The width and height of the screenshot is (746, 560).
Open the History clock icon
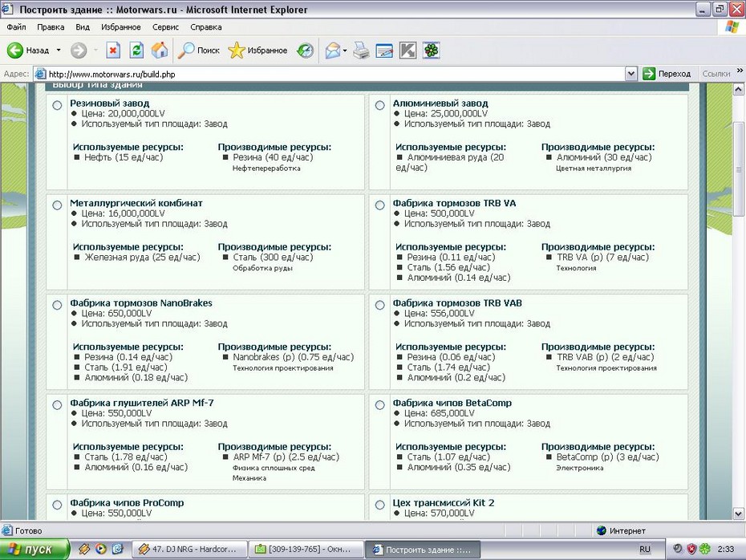(305, 50)
